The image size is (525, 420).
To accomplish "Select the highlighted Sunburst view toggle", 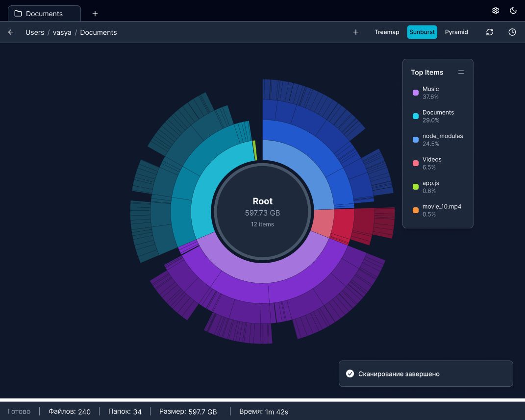I will [422, 32].
